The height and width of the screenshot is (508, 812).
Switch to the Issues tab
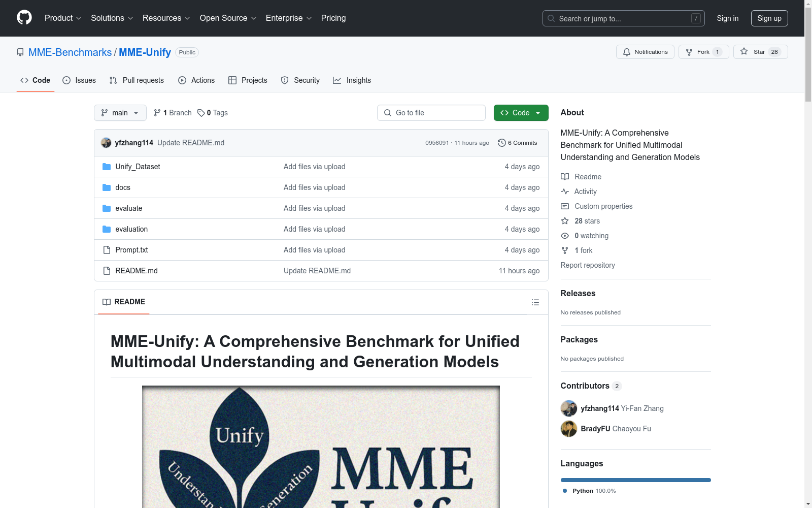(x=79, y=80)
